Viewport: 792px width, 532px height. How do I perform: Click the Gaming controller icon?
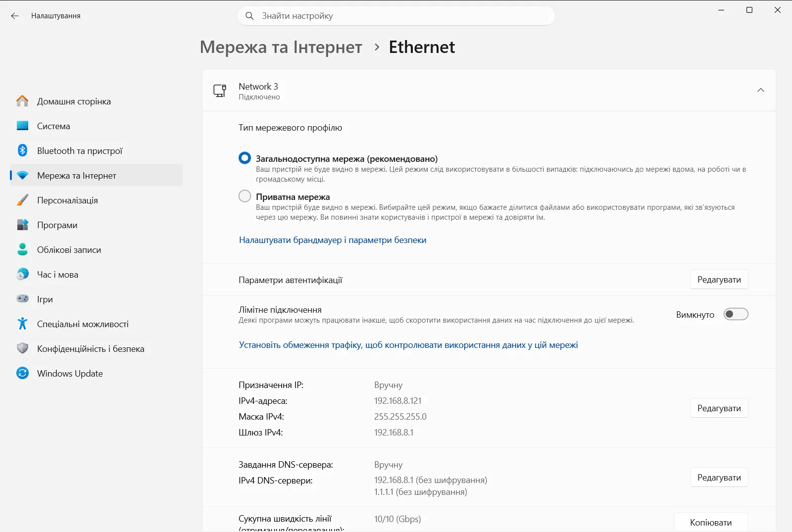(22, 299)
